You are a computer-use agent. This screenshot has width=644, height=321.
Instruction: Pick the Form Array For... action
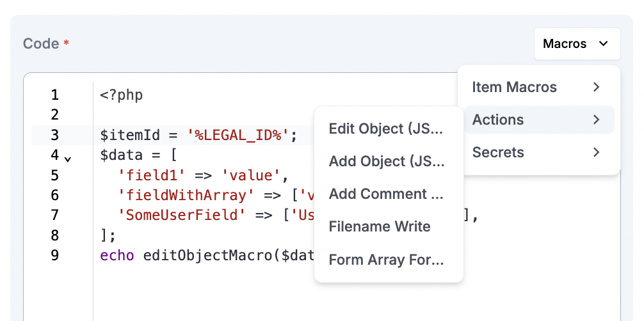(x=386, y=260)
